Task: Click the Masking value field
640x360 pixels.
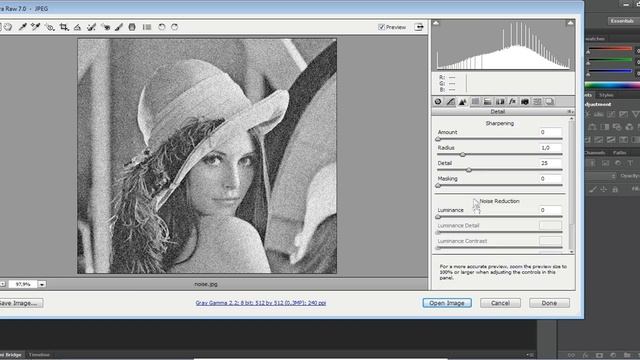Action: pyautogui.click(x=550, y=179)
